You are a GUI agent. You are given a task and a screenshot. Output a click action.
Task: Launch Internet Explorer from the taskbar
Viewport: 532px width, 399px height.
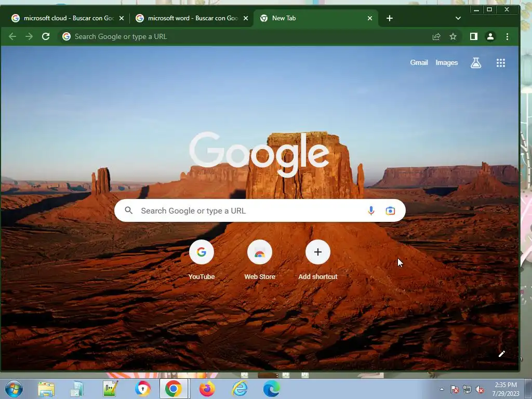coord(240,389)
